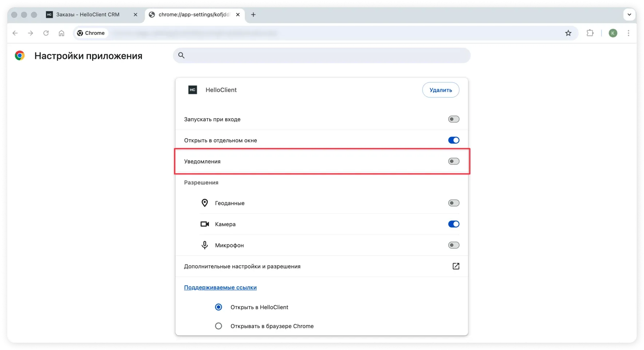Enable the Уведомления toggle
This screenshot has width=644, height=350.
coord(453,161)
